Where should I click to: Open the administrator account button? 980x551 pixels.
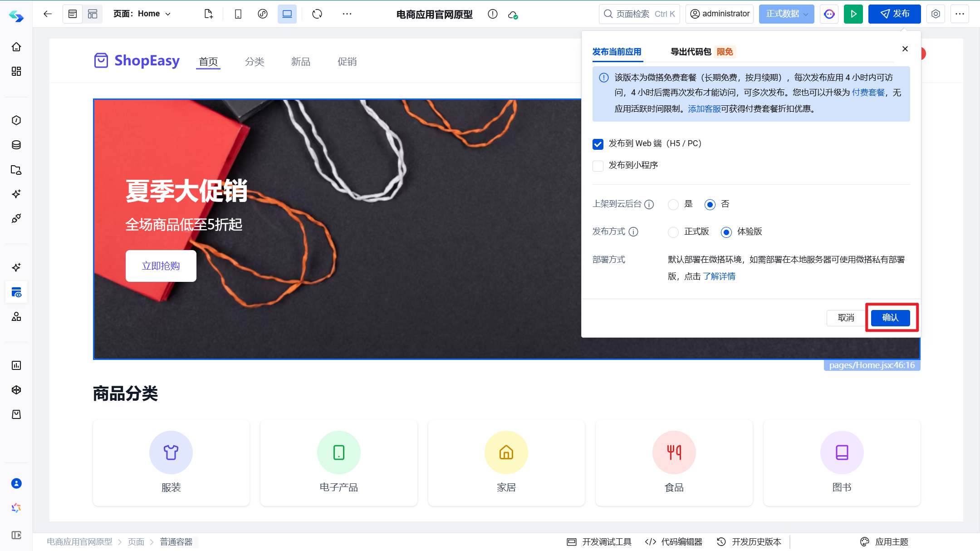[x=720, y=14]
